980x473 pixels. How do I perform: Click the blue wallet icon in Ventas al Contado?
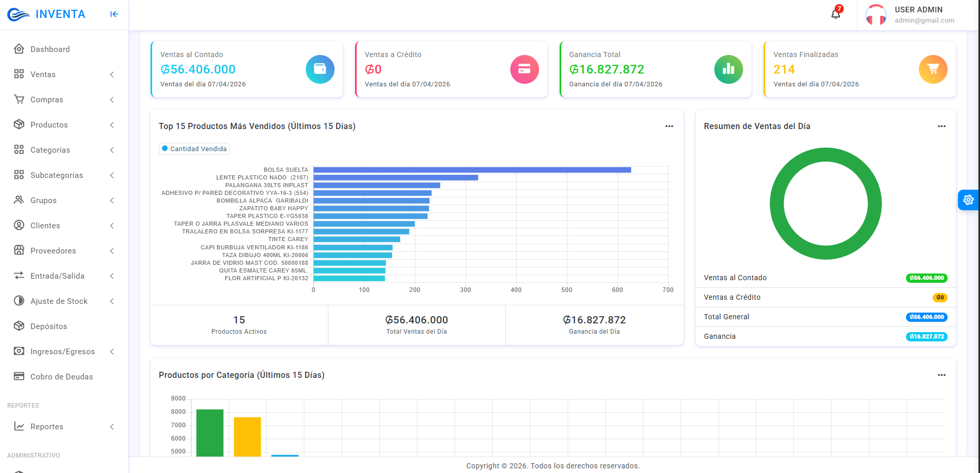click(320, 69)
